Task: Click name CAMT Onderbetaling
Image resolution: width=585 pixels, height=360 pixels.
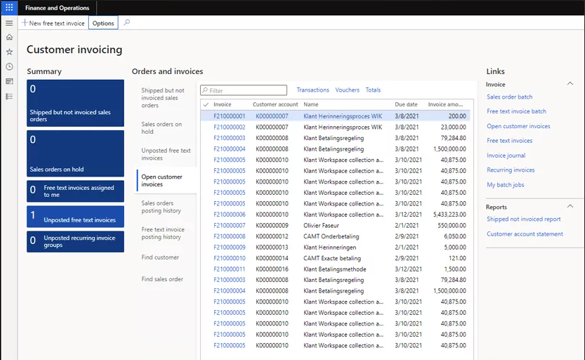Action: (331, 236)
